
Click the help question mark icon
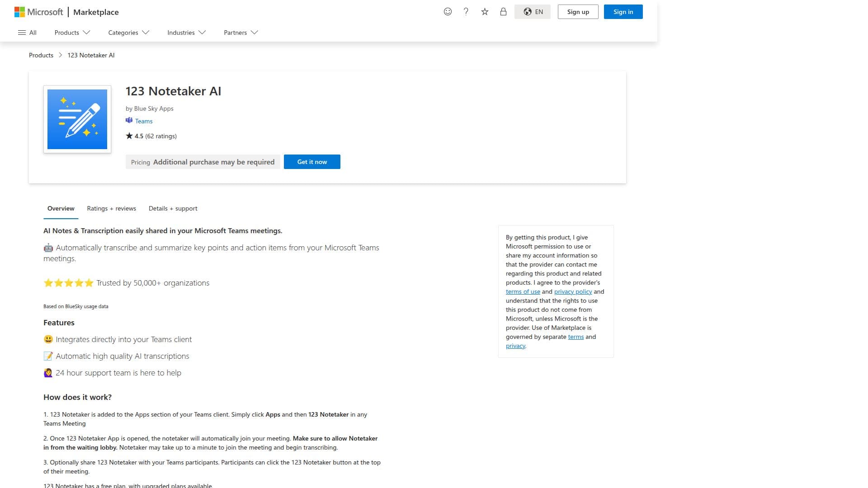[x=466, y=12]
